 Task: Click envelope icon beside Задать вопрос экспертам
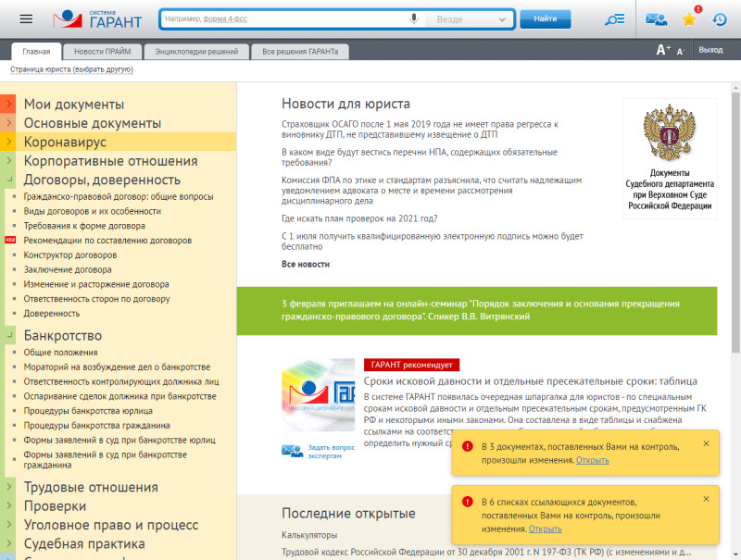(292, 451)
